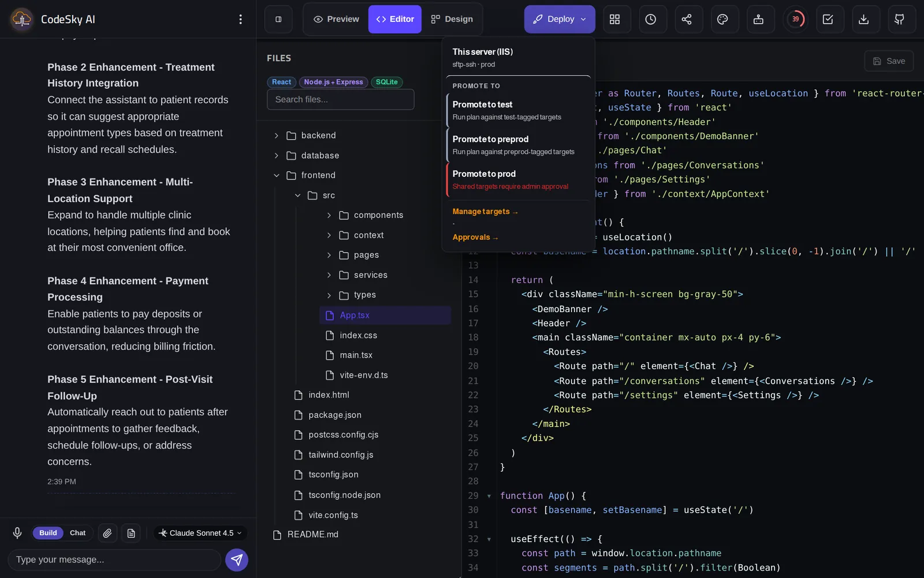
Task: Select Promote to test menu entry
Action: pyautogui.click(x=518, y=110)
